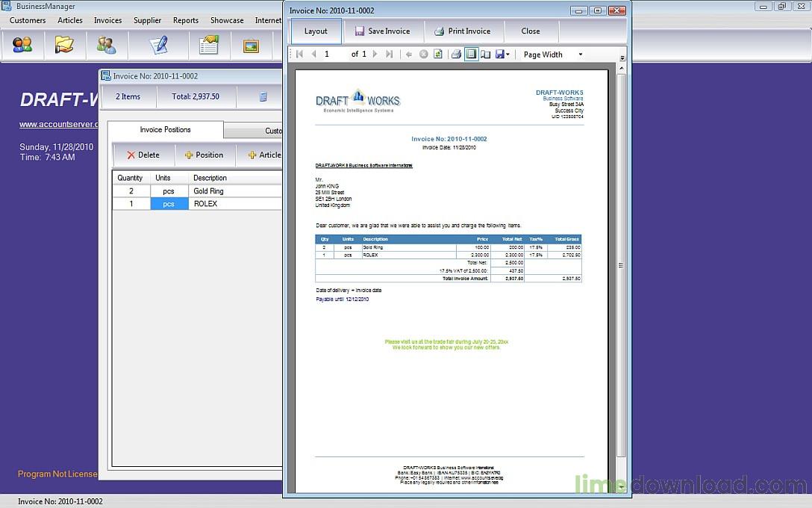
Task: Click the page setup icon
Action: click(x=485, y=54)
